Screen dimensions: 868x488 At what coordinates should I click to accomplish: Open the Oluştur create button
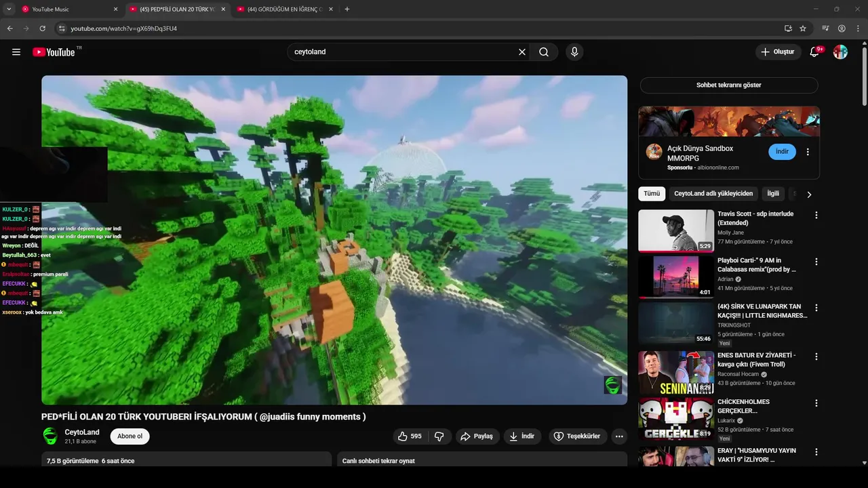(778, 52)
